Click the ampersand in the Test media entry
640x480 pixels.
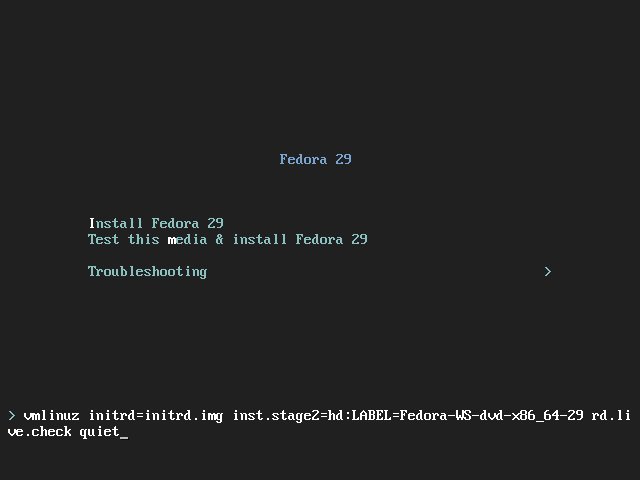coord(220,239)
